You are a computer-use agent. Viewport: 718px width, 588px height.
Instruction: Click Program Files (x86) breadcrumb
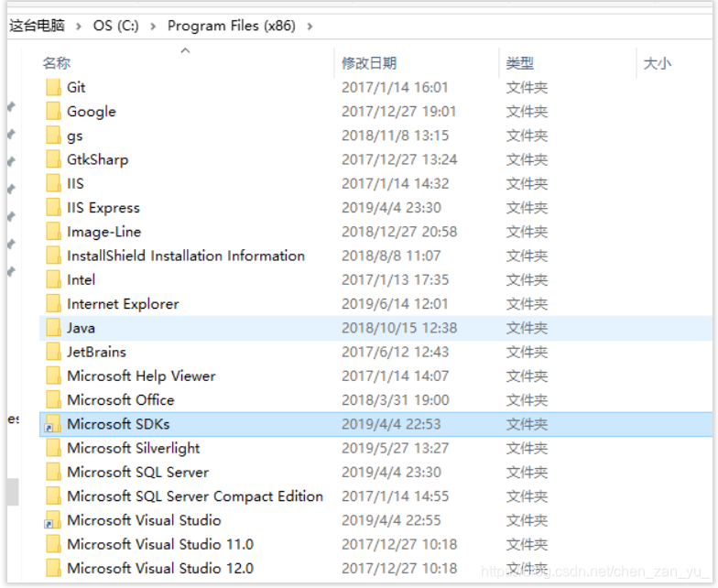point(231,26)
